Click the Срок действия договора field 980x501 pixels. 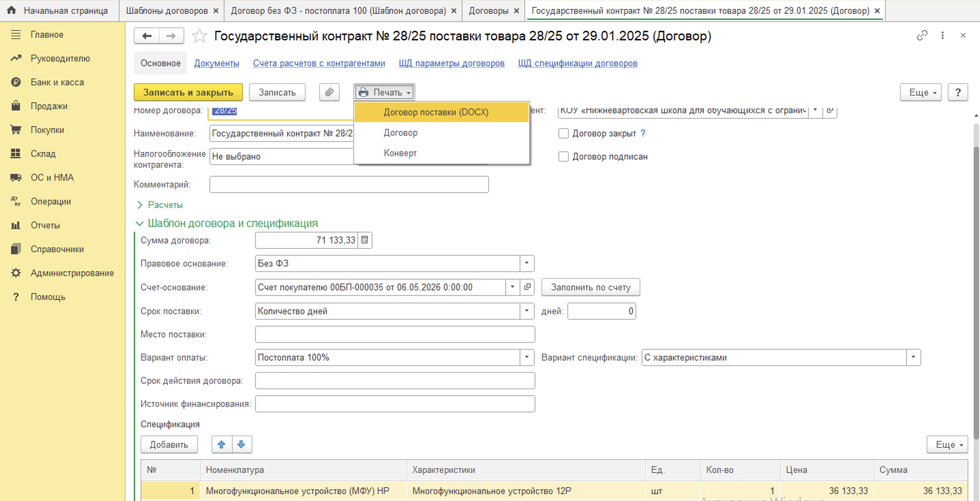coord(395,380)
